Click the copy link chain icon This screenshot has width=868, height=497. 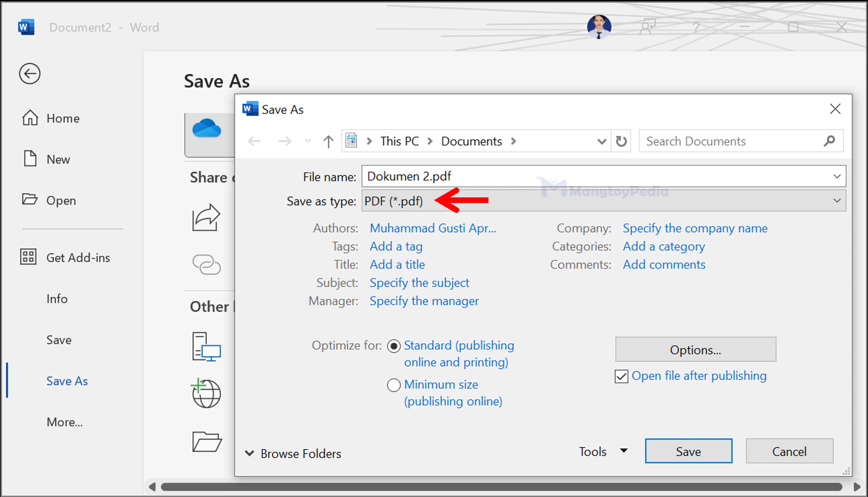coord(206,264)
